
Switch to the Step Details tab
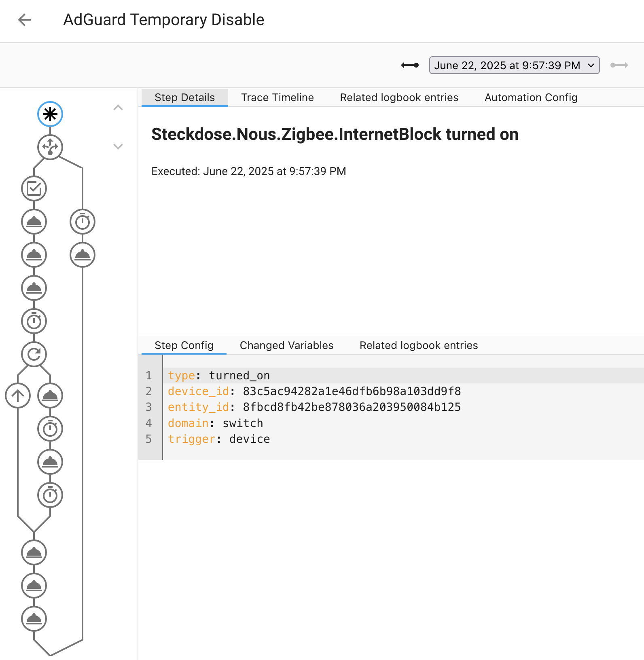point(184,97)
